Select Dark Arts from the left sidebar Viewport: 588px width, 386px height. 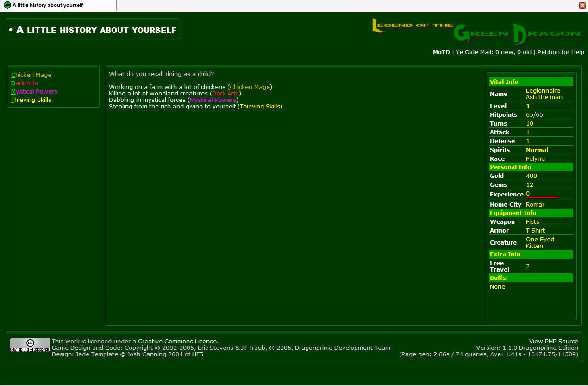click(x=25, y=83)
